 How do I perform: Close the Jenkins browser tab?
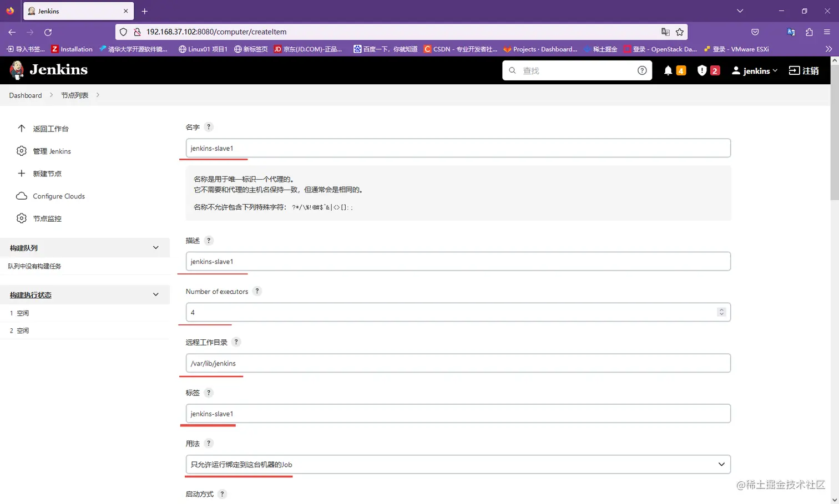(x=126, y=11)
